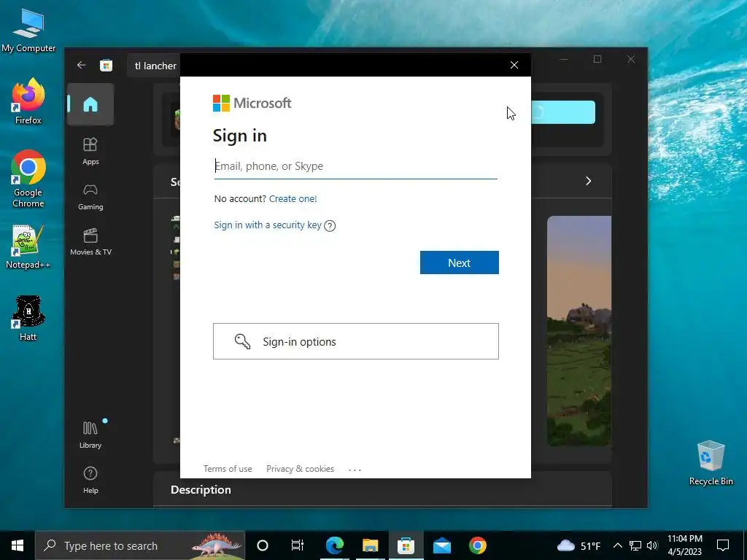Open Gaming section in Microsoft Store
Image resolution: width=747 pixels, height=560 pixels.
point(90,197)
